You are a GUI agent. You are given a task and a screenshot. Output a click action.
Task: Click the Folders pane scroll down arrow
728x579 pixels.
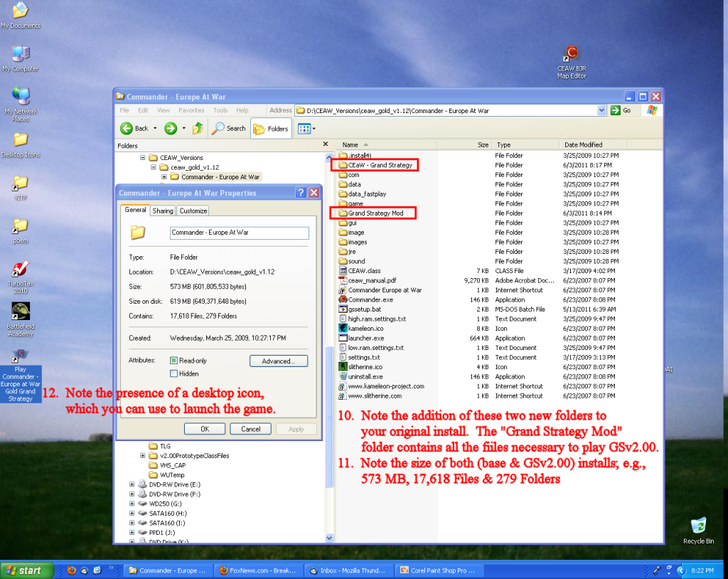[329, 538]
